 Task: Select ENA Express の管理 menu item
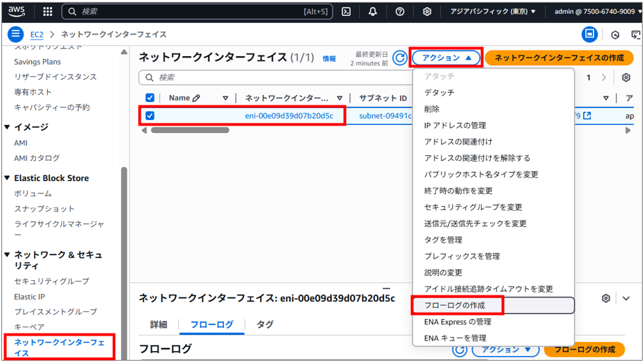pyautogui.click(x=494, y=322)
